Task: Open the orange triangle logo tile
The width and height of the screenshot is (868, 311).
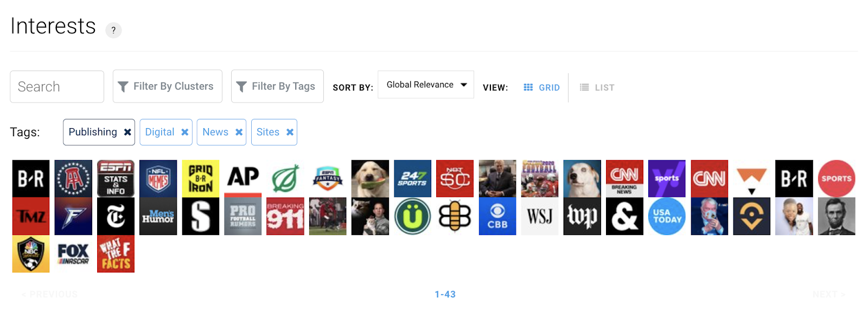Action: 751,179
